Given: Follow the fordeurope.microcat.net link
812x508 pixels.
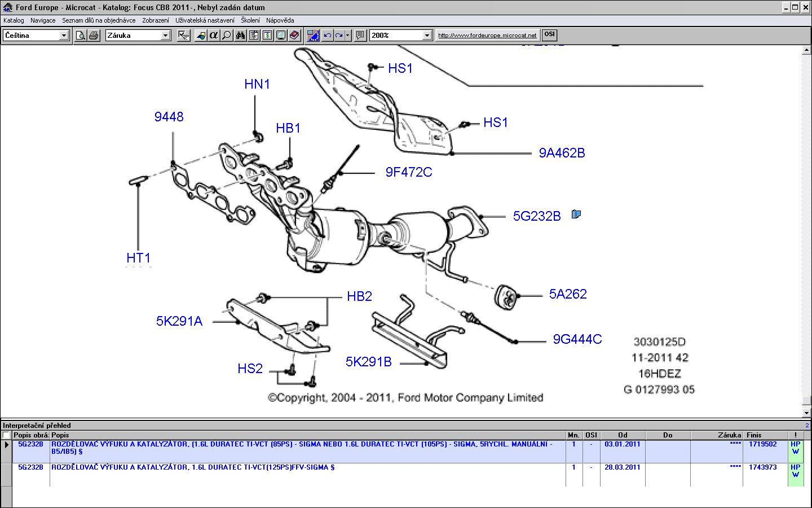Looking at the screenshot, I should (x=487, y=36).
